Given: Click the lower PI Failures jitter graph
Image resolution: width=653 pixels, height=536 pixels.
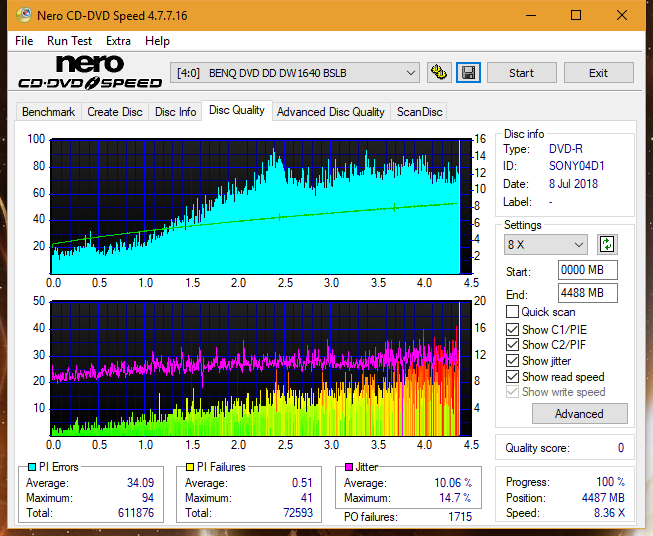Looking at the screenshot, I should tap(261, 368).
